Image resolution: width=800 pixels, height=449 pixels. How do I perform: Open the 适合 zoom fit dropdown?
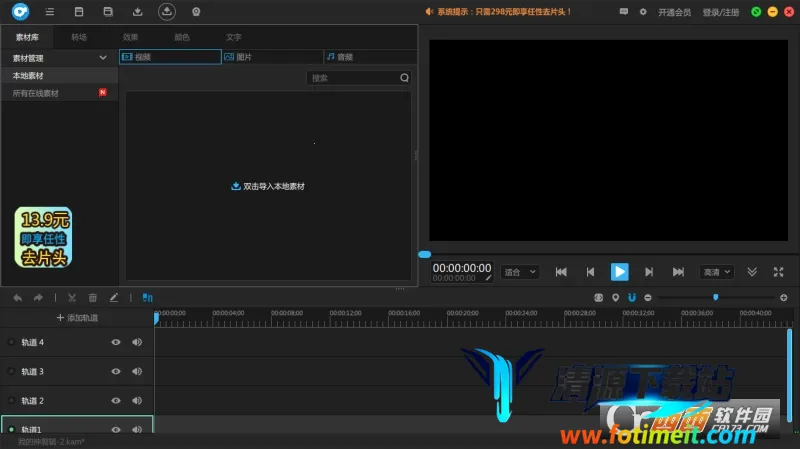(x=520, y=272)
